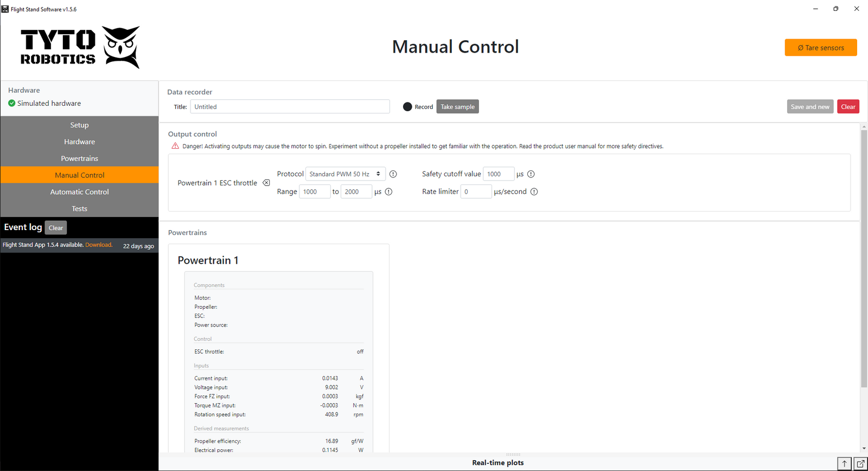Open the Protocol dropdown
868x471 pixels.
(x=346, y=174)
